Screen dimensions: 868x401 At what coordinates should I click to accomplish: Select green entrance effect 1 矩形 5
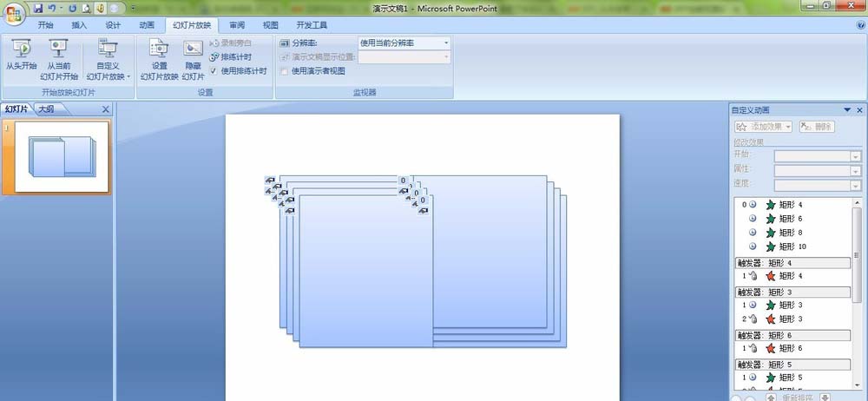(x=793, y=378)
